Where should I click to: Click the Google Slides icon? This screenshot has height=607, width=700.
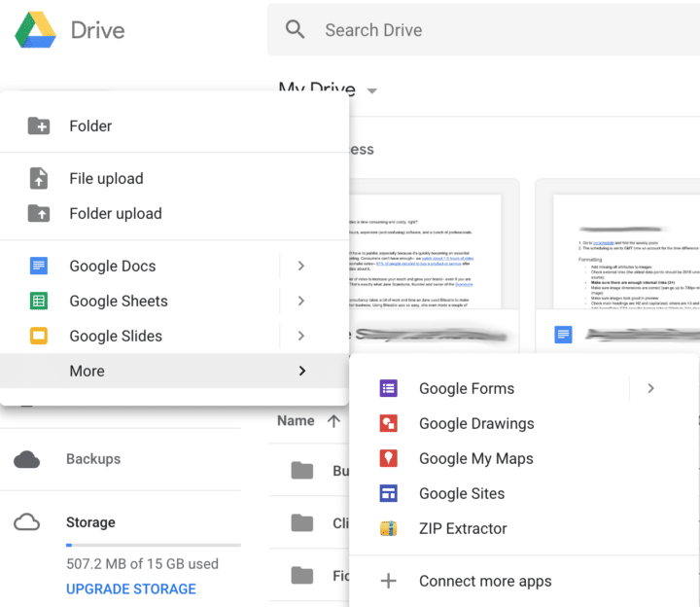coord(39,336)
